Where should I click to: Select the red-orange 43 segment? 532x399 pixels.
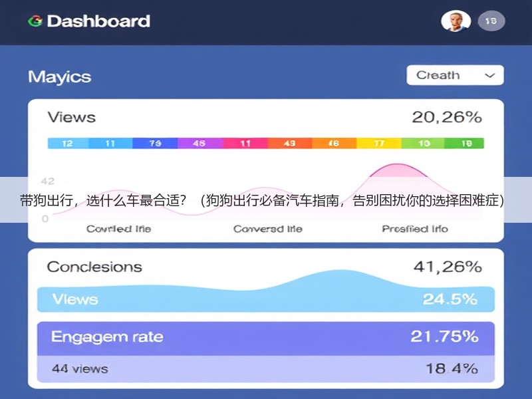point(290,143)
